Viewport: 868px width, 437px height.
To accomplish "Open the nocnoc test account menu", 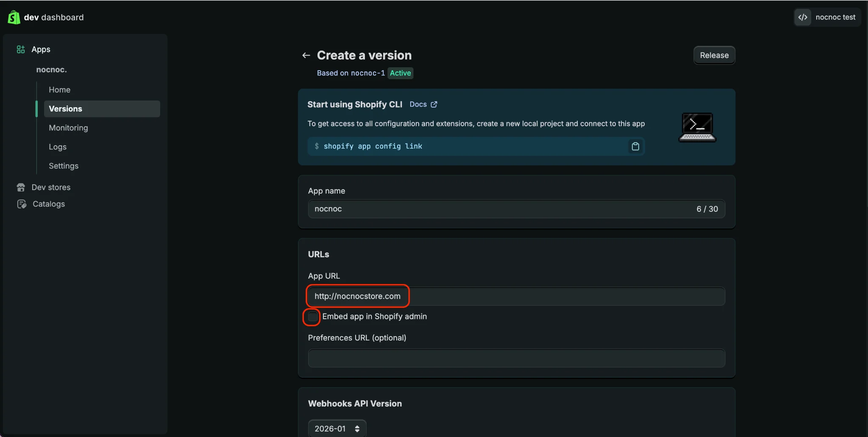I will click(x=827, y=17).
